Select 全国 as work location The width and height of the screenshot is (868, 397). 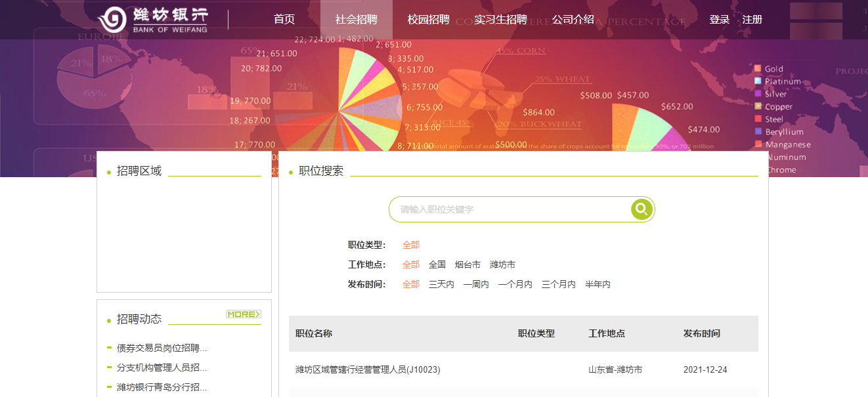437,265
